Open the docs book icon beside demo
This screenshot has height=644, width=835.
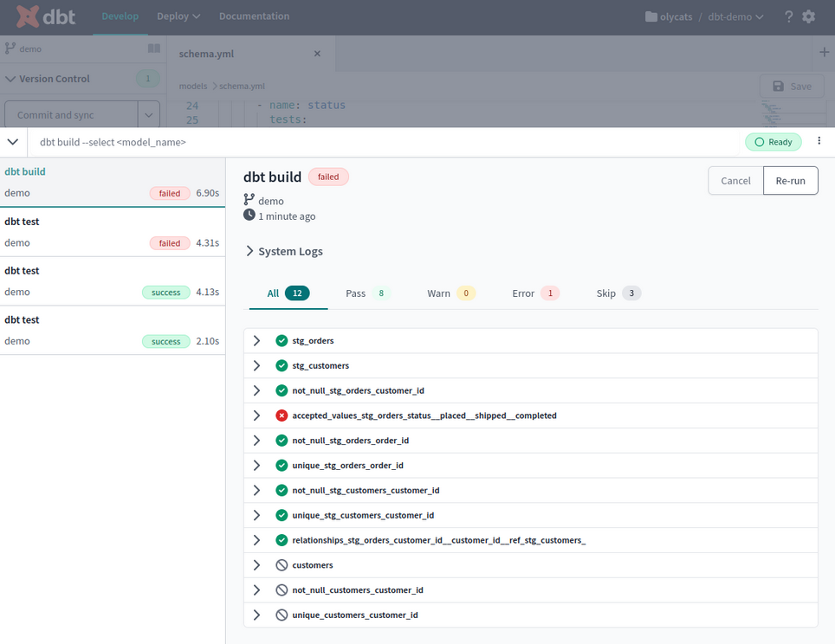coord(154,48)
